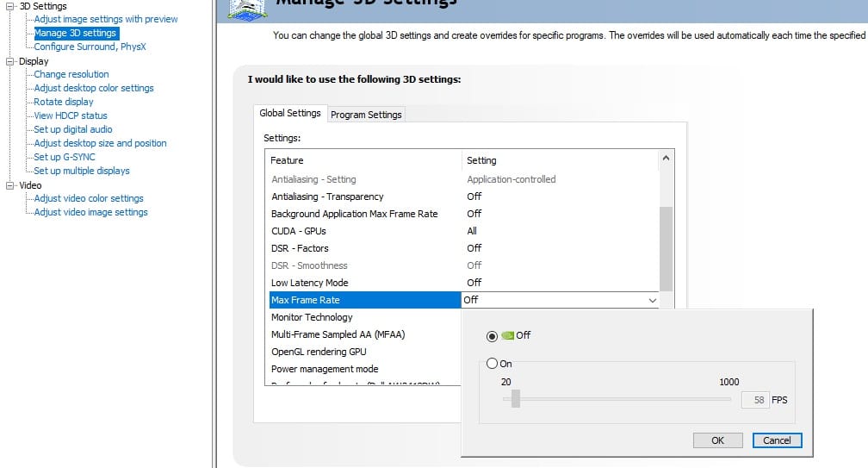The image size is (868, 468).
Task: Open Adjust image settings with preview
Action: click(106, 19)
